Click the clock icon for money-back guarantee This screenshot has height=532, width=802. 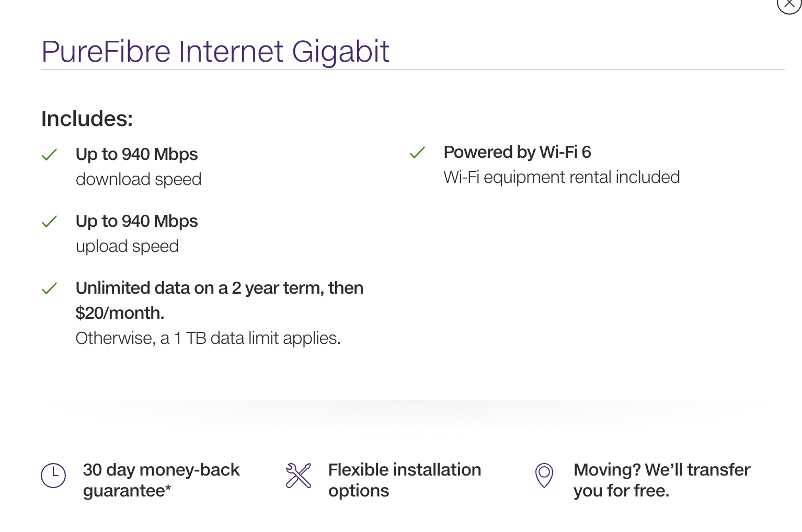(x=53, y=475)
